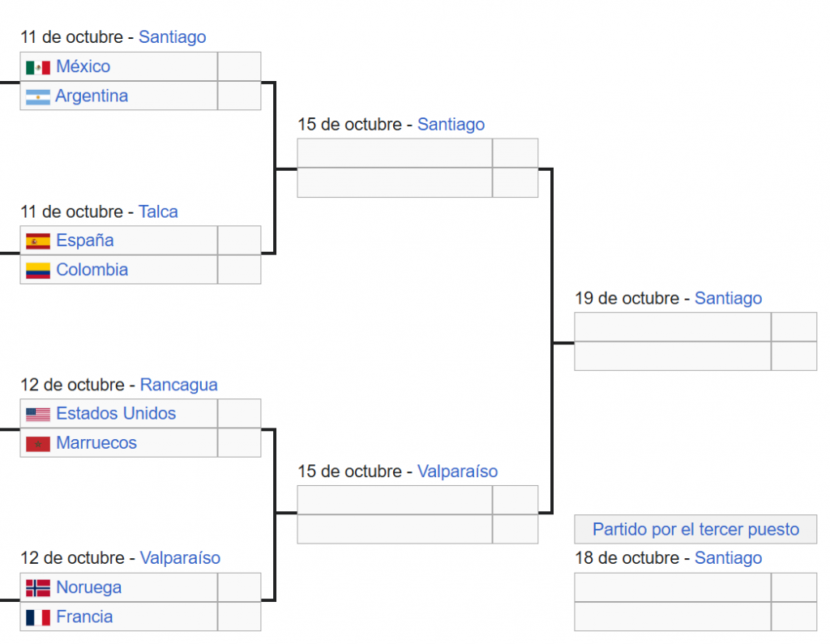Image resolution: width=830 pixels, height=644 pixels.
Task: Click the Argentina flag icon
Action: [x=37, y=96]
